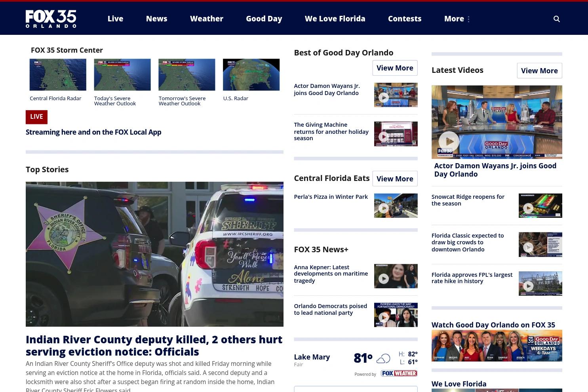Play Perla's Pizza in Winter Park video
This screenshot has height=392, width=588.
396,206
